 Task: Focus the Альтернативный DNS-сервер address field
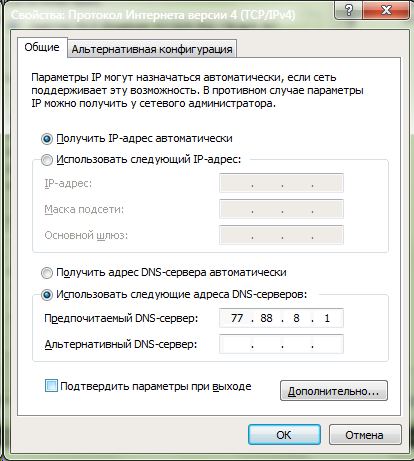coord(281,344)
